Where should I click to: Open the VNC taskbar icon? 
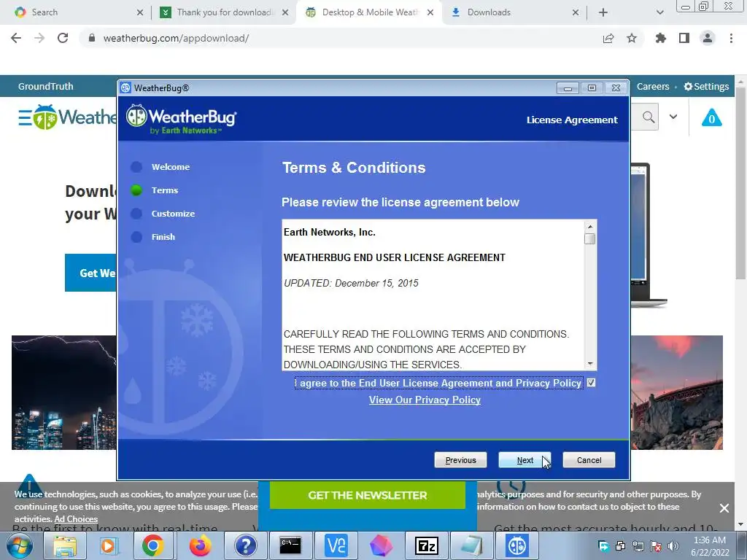coord(336,545)
